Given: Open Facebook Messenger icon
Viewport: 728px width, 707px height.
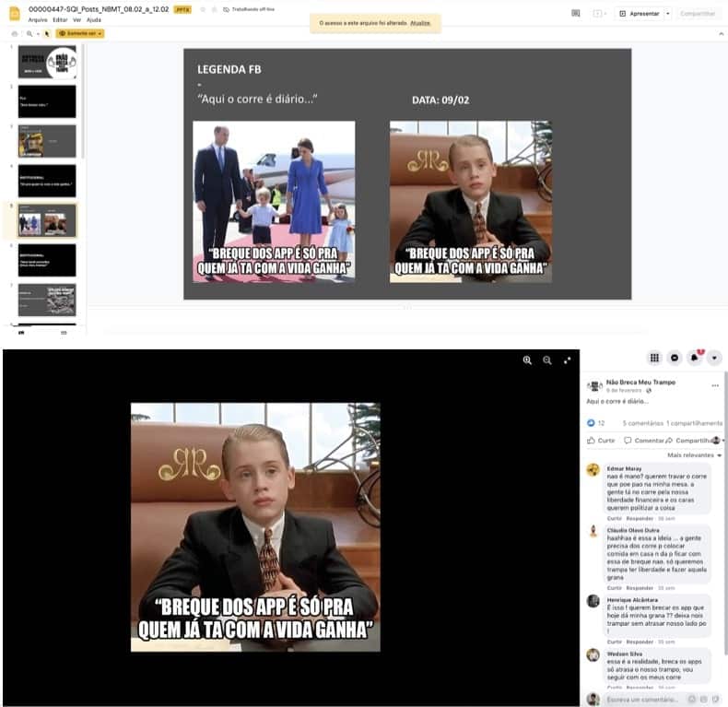Looking at the screenshot, I should pyautogui.click(x=675, y=358).
